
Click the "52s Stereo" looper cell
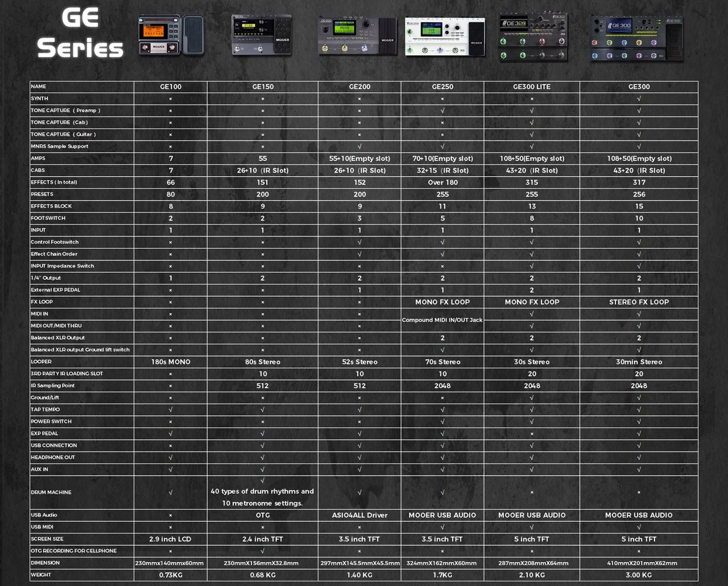click(359, 361)
